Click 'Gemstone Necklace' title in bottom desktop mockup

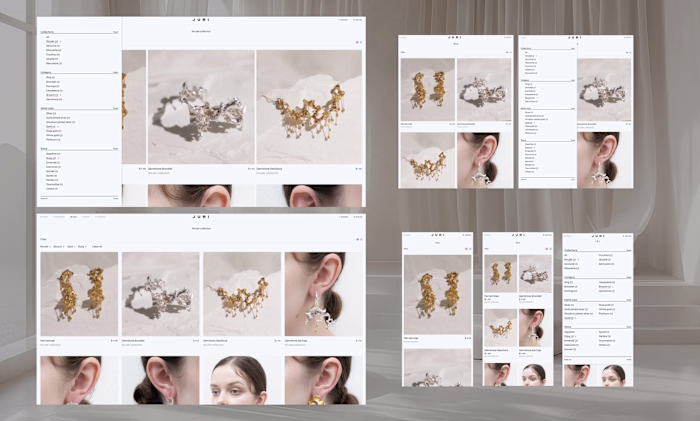point(215,341)
